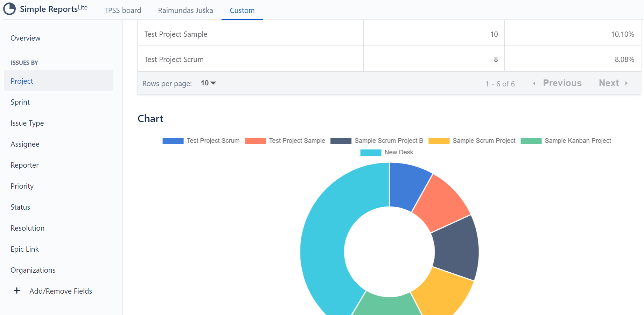Toggle the yellow Sample Scrum Project legend swatch
This screenshot has height=315, width=644.
coord(439,141)
